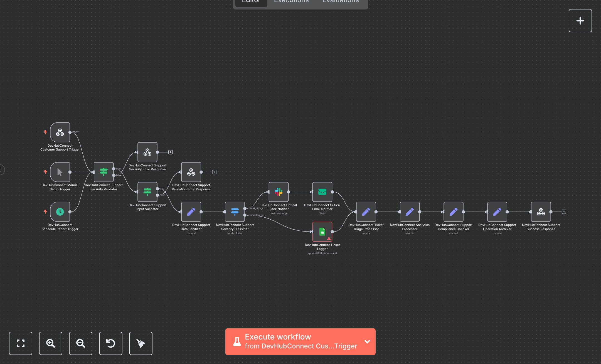The image size is (601, 364).
Task: Click the zoom in magnifier icon
Action: coord(50,343)
